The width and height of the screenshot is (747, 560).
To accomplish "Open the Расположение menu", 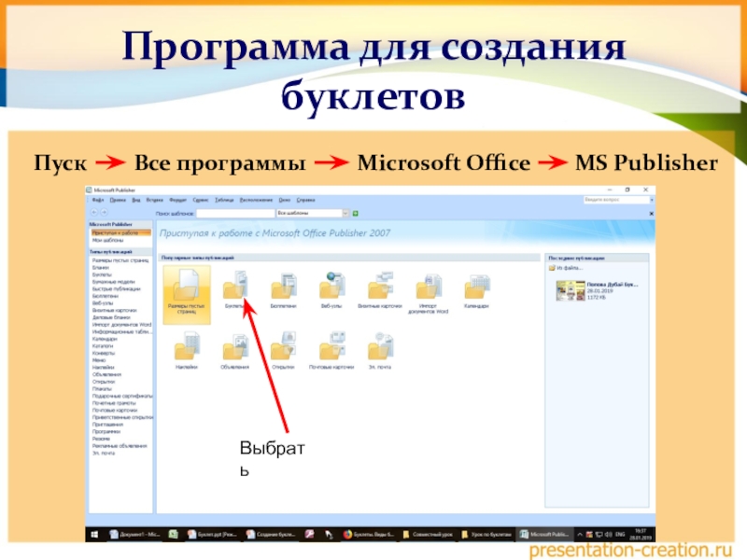I will [x=256, y=200].
